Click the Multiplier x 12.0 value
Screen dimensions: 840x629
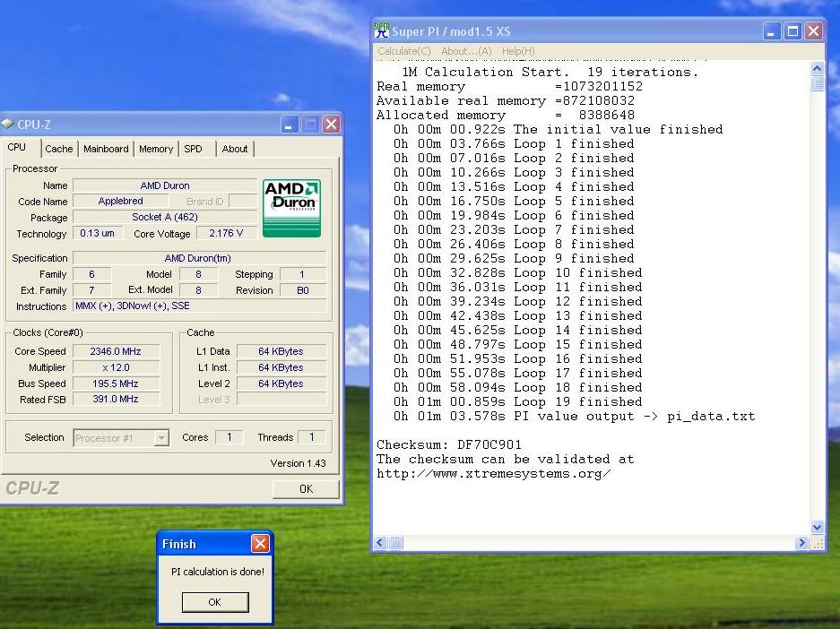[x=116, y=367]
